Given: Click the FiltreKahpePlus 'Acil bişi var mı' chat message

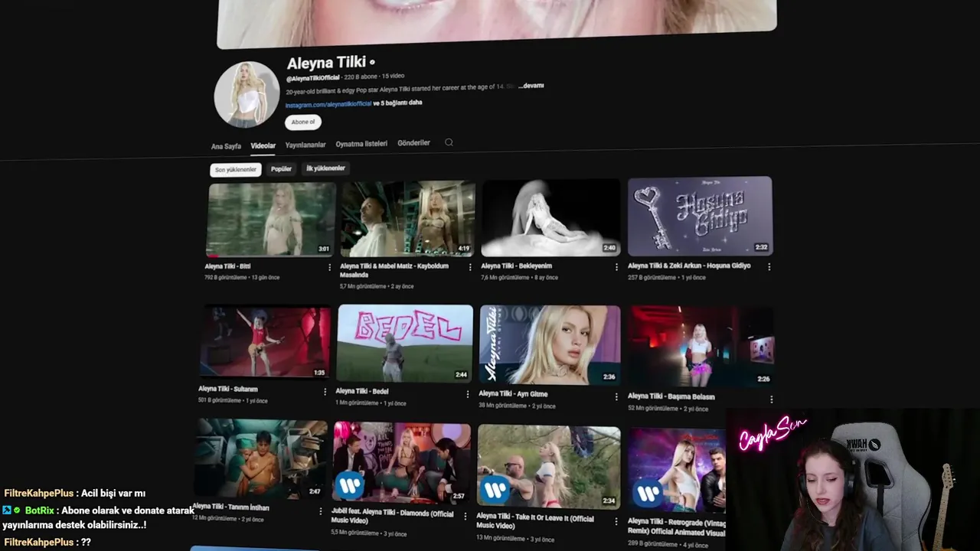Looking at the screenshot, I should point(74,494).
